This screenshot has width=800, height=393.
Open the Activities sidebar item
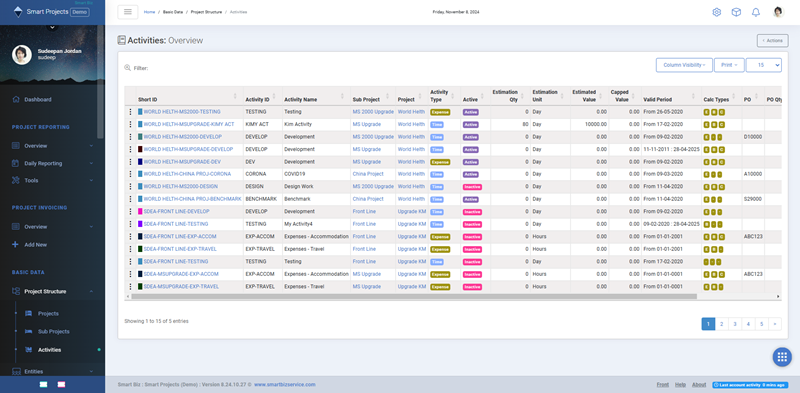pyautogui.click(x=49, y=350)
